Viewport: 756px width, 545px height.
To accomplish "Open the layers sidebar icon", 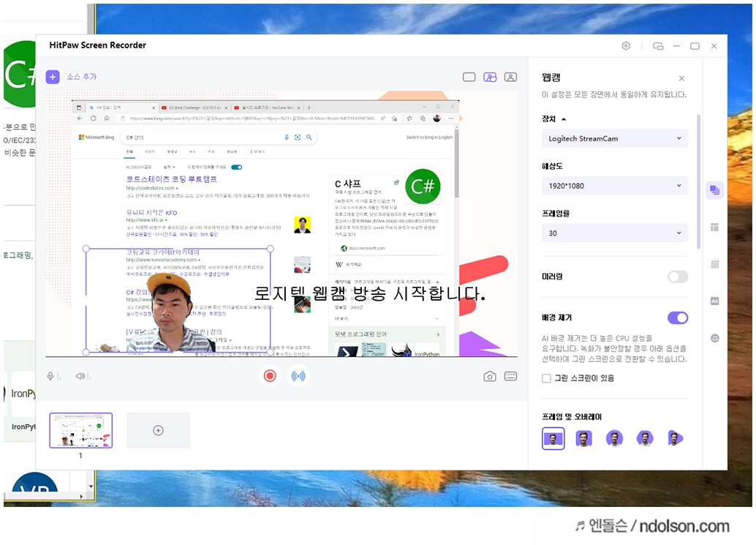I will coord(714,190).
